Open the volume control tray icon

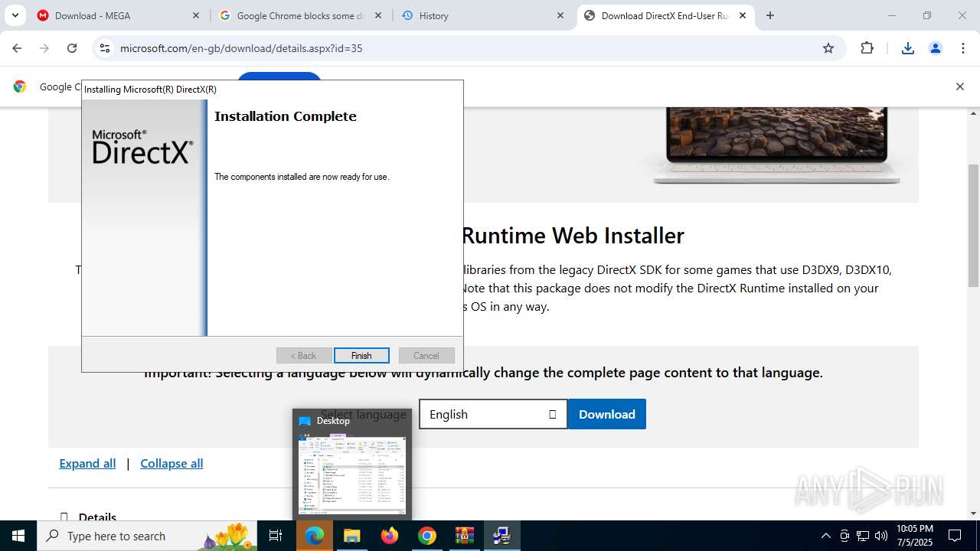(881, 536)
